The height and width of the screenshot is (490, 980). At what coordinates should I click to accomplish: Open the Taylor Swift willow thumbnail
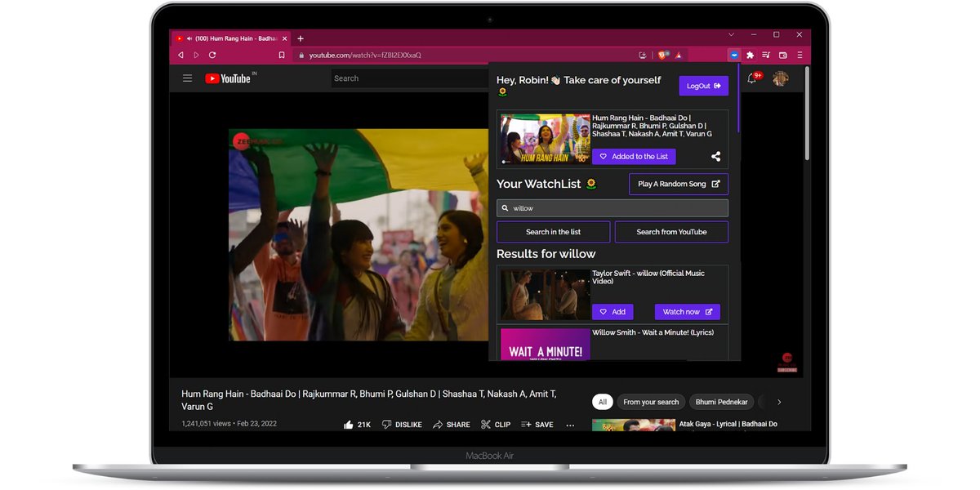pyautogui.click(x=546, y=295)
